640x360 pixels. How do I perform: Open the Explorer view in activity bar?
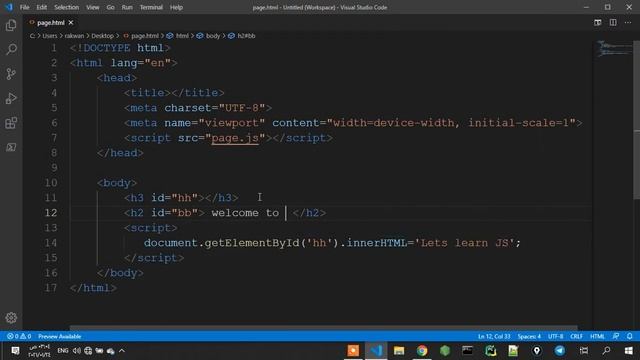11,25
